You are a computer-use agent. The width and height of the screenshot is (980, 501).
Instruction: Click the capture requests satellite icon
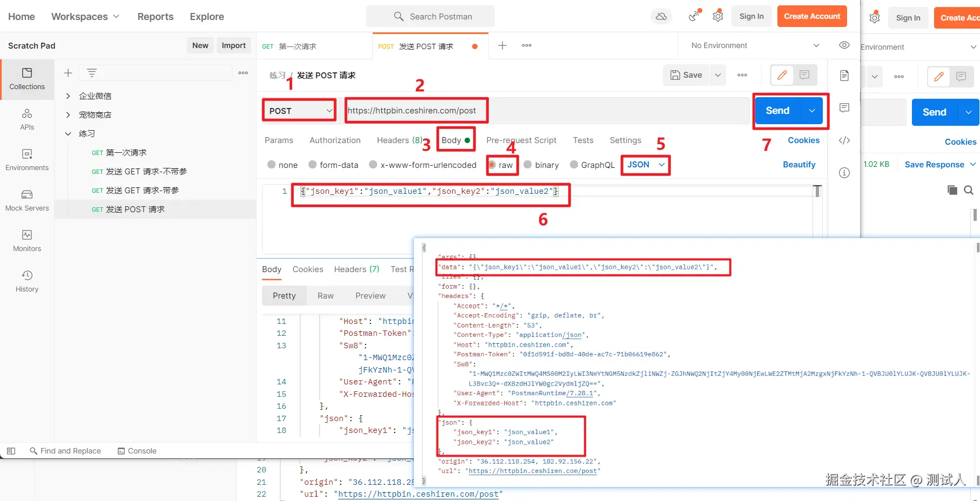694,16
